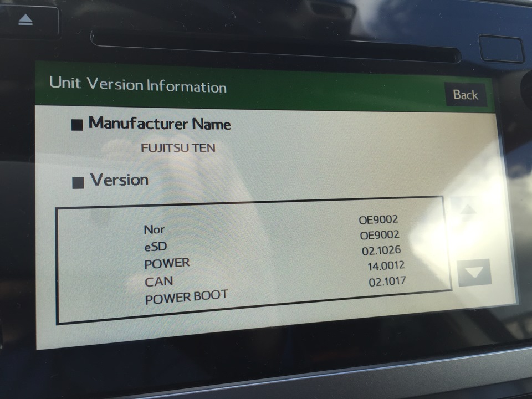Viewport: 532px width, 399px height.
Task: Tap the scroll up arrow button
Action: [468, 209]
